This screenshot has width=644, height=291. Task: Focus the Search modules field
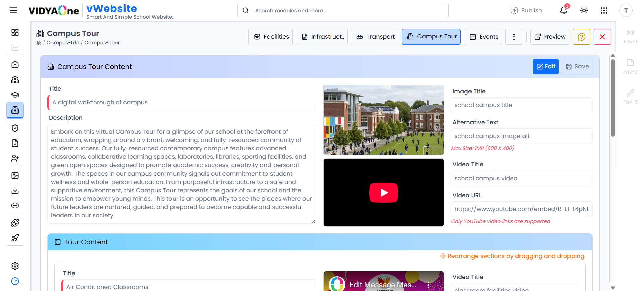click(x=343, y=11)
